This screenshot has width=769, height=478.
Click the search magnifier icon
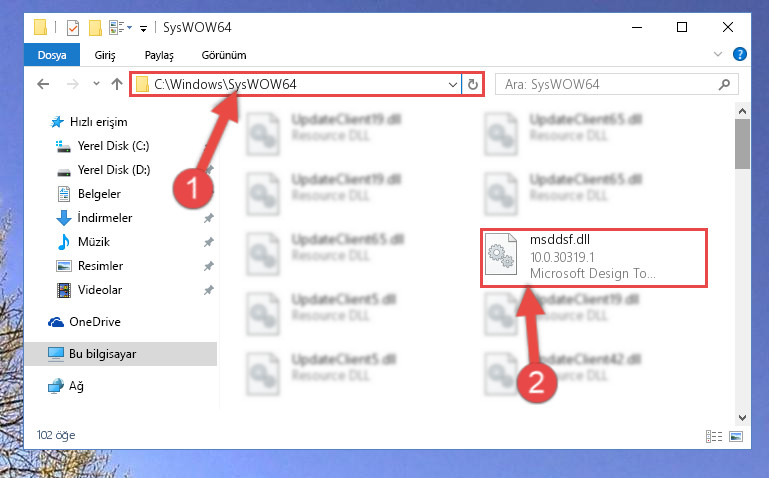724,84
